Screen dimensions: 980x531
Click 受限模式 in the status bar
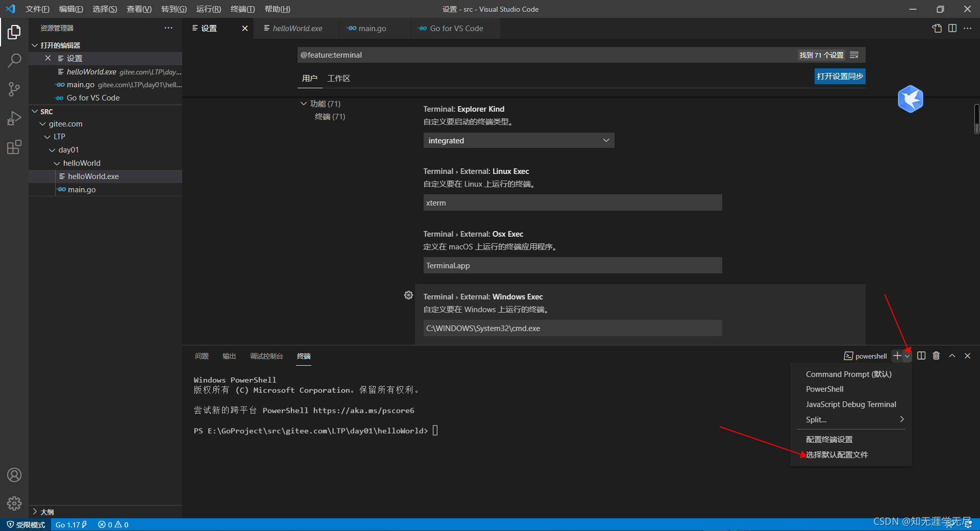click(26, 525)
